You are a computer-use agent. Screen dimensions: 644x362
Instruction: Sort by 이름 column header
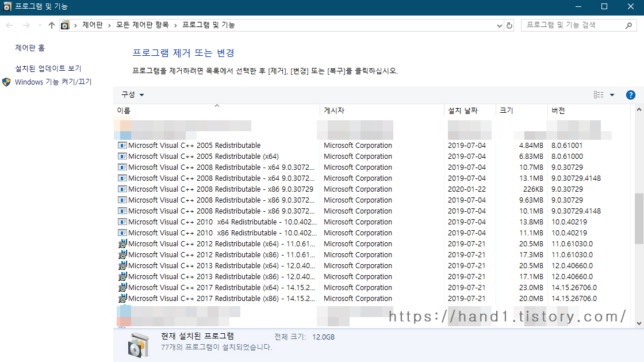click(x=217, y=110)
